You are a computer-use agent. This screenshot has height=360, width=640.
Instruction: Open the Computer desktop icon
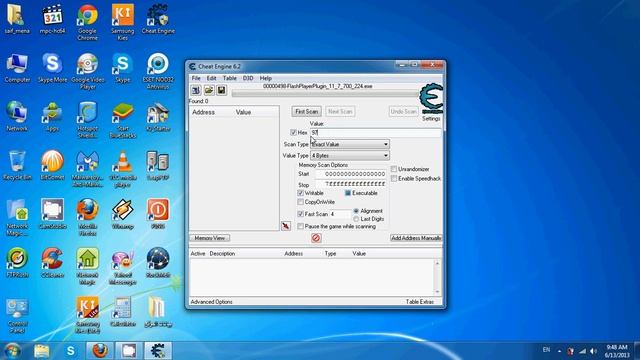(x=17, y=67)
